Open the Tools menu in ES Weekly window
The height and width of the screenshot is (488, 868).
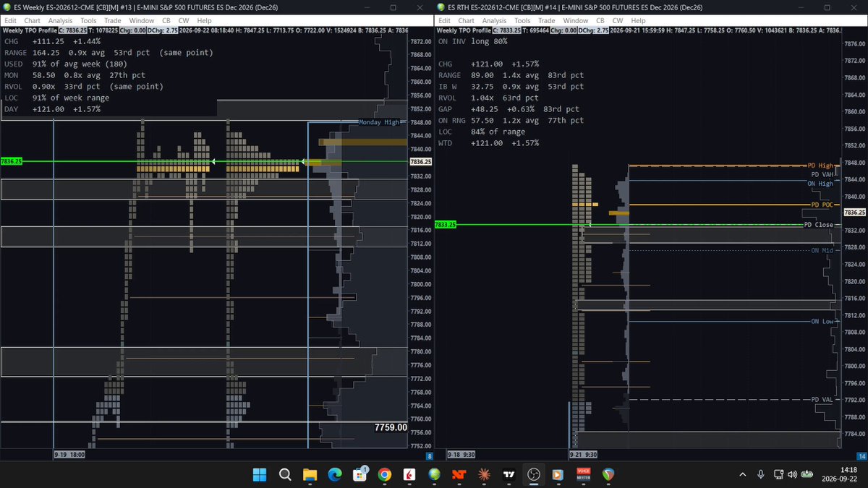[x=90, y=21]
